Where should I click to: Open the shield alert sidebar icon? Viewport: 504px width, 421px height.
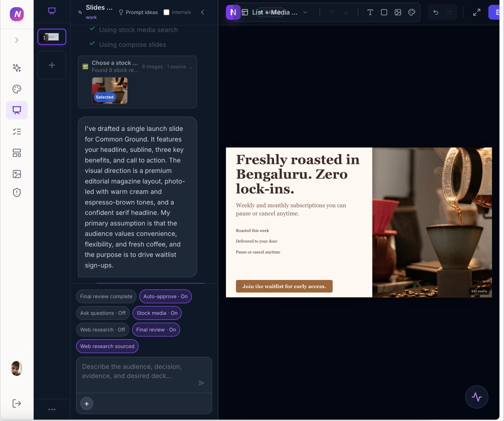tap(17, 192)
